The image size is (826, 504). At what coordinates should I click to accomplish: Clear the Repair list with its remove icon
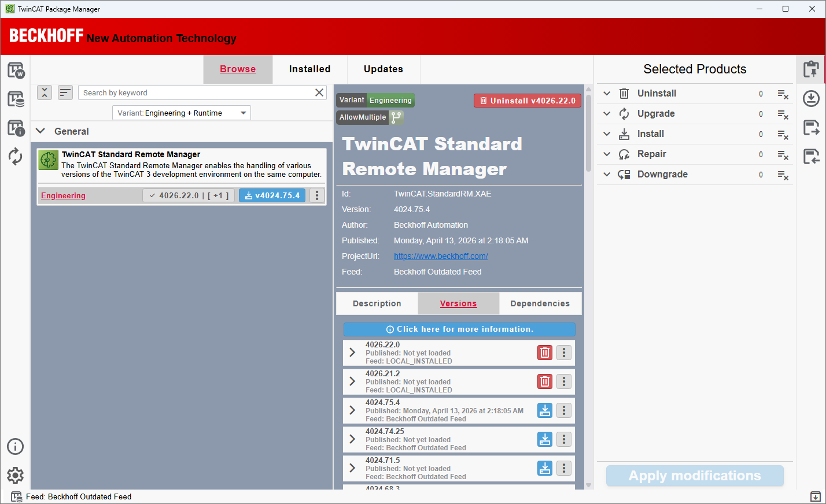pyautogui.click(x=783, y=155)
